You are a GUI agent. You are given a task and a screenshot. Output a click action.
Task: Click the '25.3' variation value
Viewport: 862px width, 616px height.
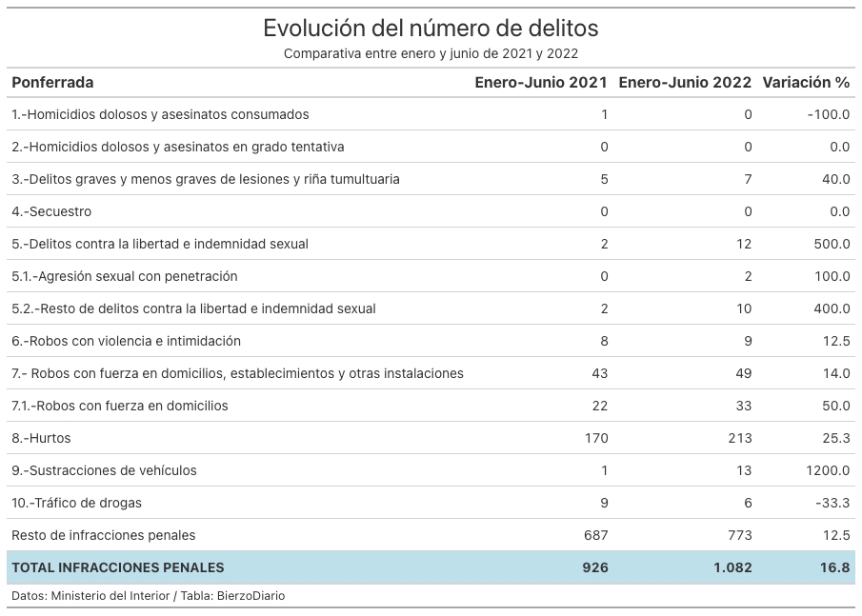tap(836, 439)
